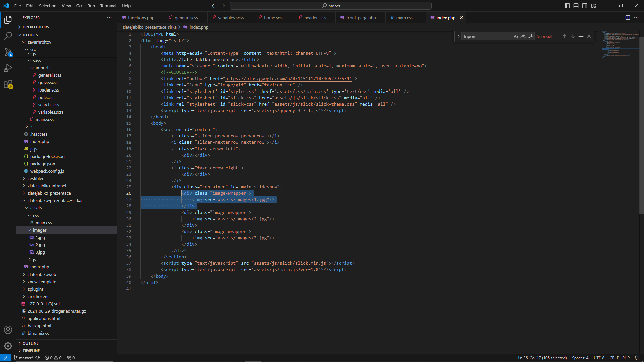Open notifications bell in status bar
The width and height of the screenshot is (644, 362).
click(636, 358)
